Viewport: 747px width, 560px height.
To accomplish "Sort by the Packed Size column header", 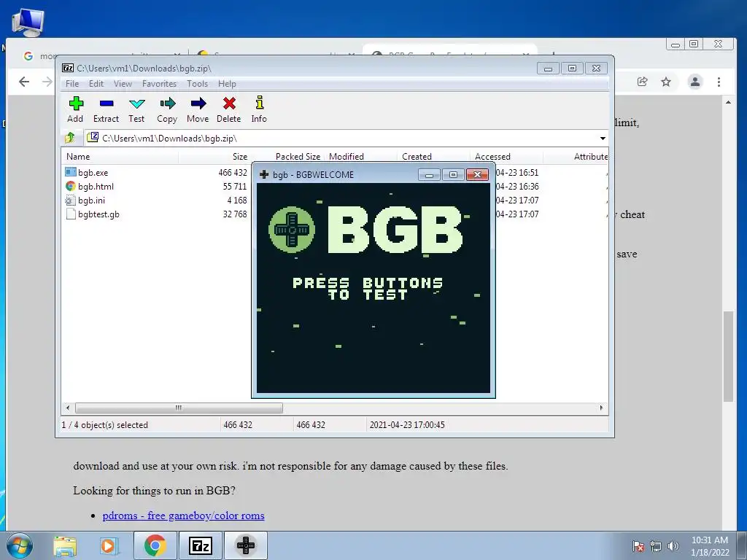I will tap(287, 157).
